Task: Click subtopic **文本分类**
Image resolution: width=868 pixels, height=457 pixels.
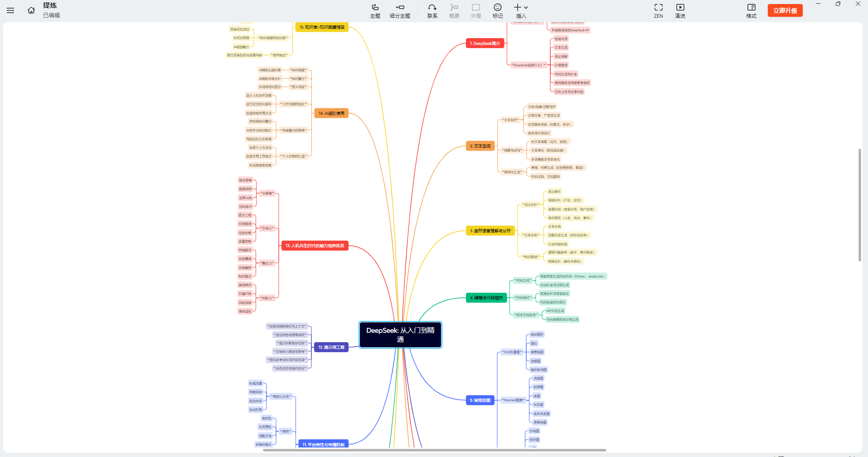Action: tap(531, 235)
